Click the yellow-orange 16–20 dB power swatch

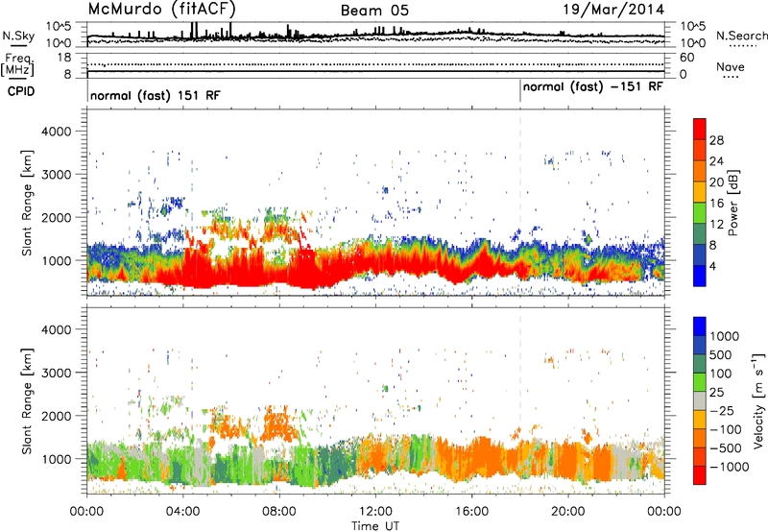pyautogui.click(x=700, y=192)
